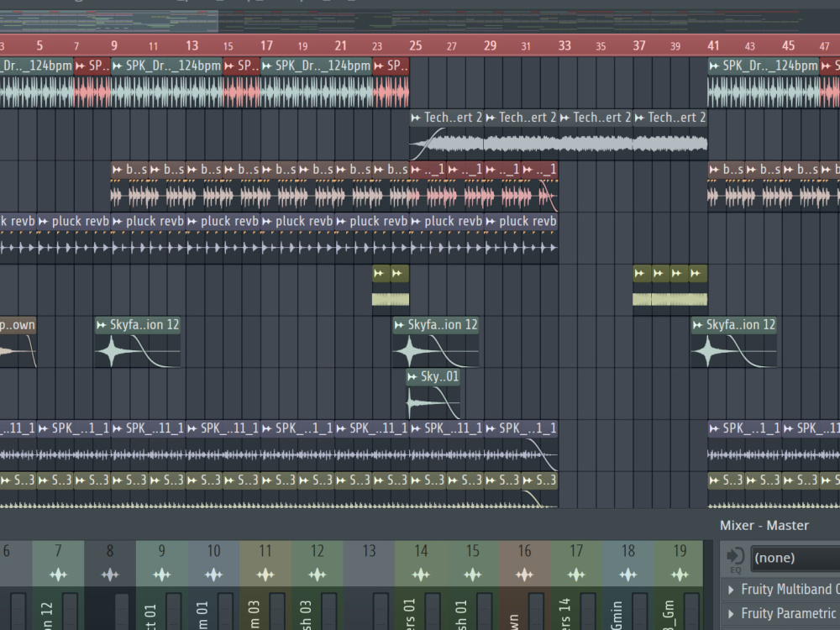
Task: Click the waveform icon on mixer track 12
Action: (x=318, y=575)
